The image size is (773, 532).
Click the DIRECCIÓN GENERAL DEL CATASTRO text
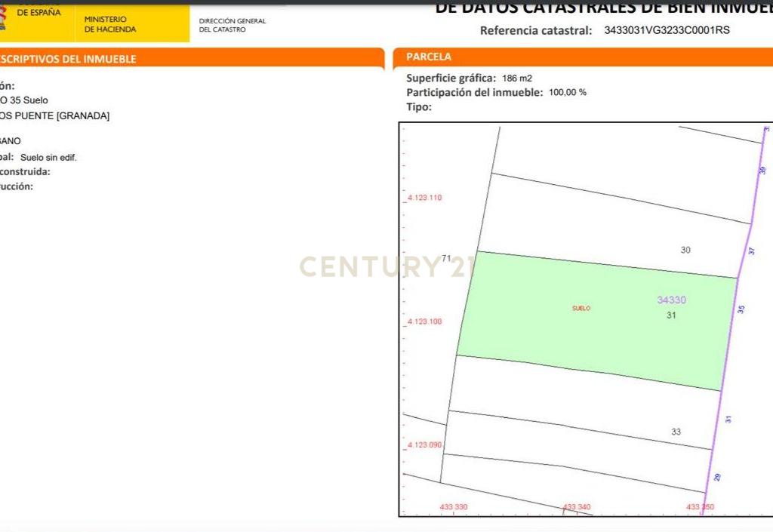tap(233, 25)
